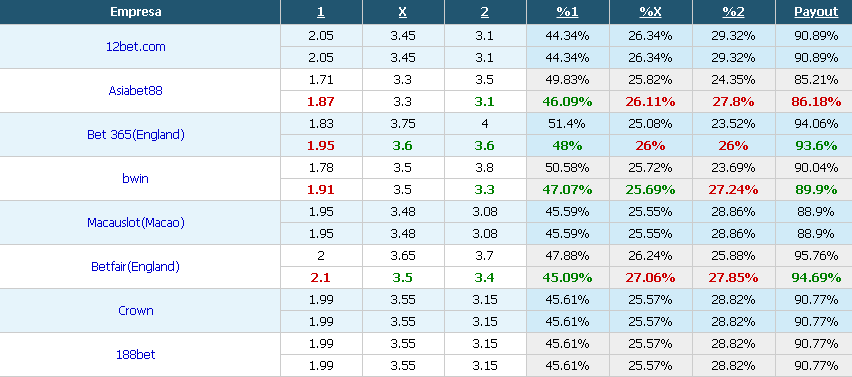This screenshot has width=852, height=377.
Task: Sort by the X column header
Action: 403,12
